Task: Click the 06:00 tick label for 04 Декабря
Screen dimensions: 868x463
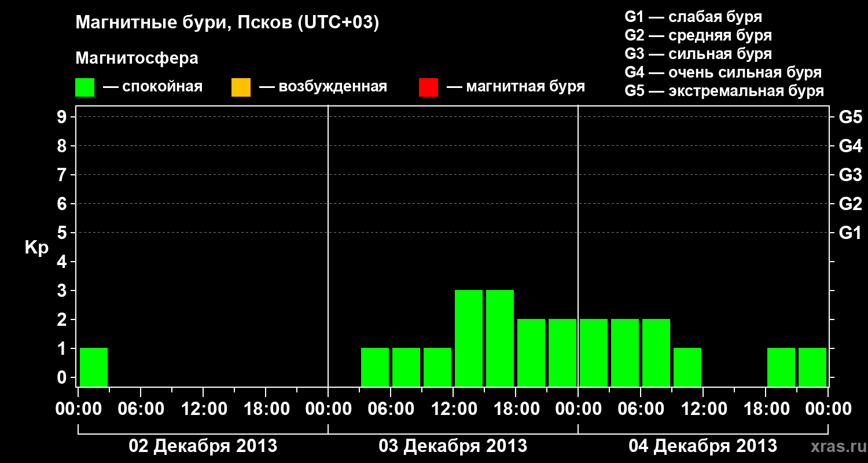Action: click(x=641, y=409)
